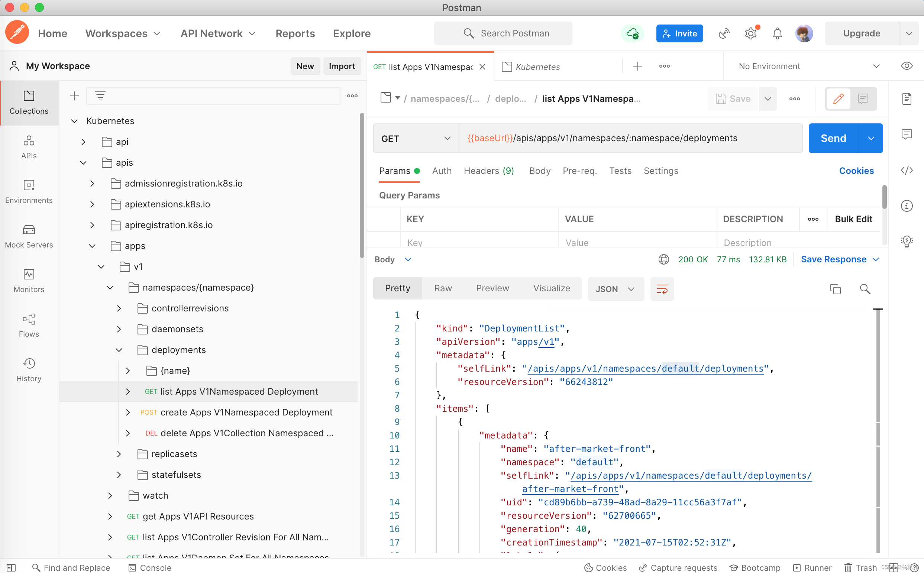
Task: Open the capture requests satellite icon in header
Action: (x=724, y=33)
